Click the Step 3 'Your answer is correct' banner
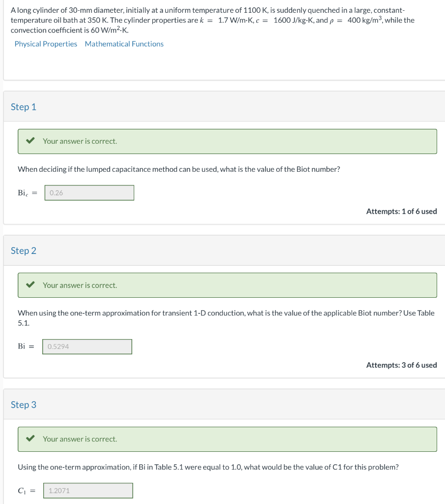Image resolution: width=445 pixels, height=504 pixels. point(227,439)
